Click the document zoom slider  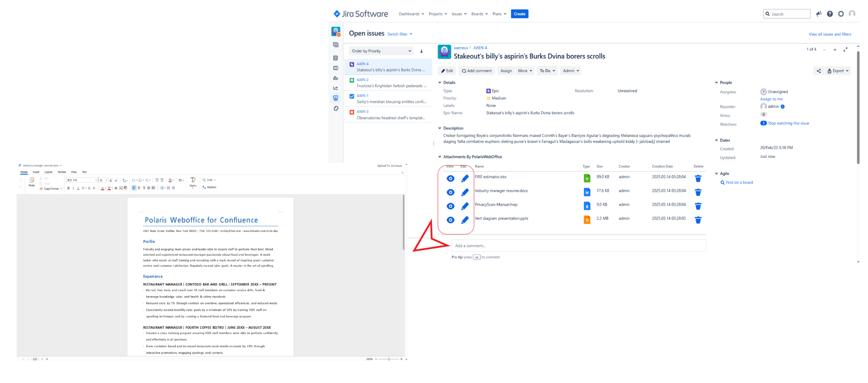pos(389,359)
